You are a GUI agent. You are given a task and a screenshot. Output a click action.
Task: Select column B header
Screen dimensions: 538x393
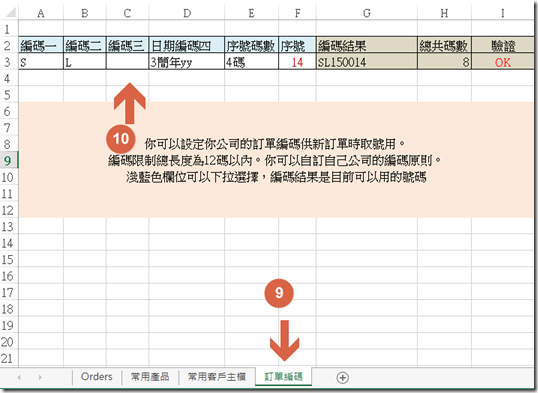point(85,13)
